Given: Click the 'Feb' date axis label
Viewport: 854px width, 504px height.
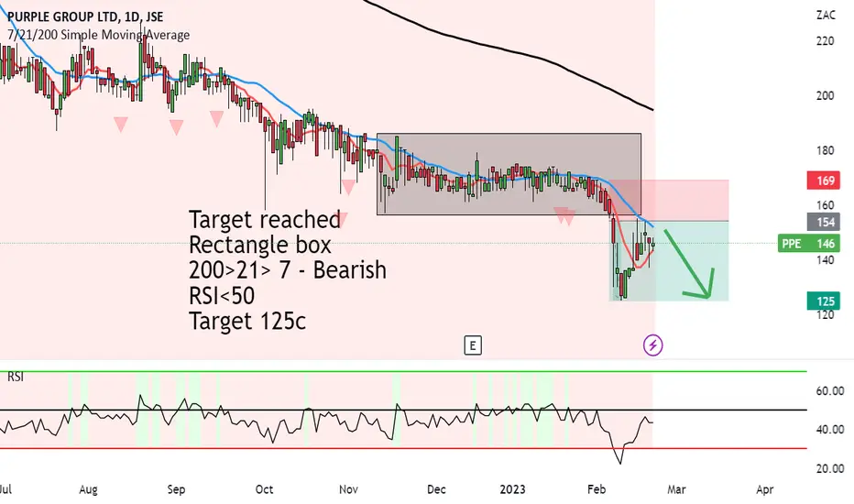Looking at the screenshot, I should click(x=597, y=489).
